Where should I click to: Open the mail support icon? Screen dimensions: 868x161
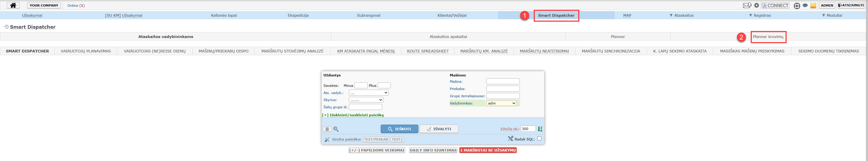click(x=747, y=5)
